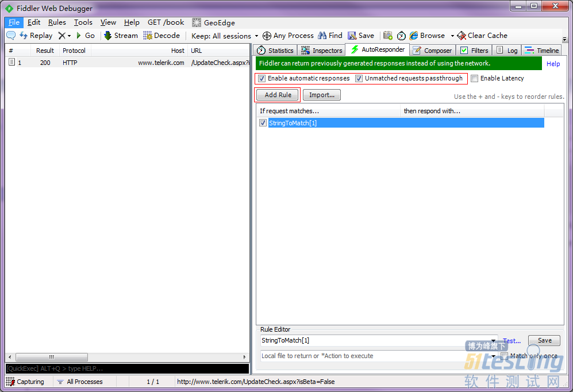The image size is (573, 392).
Task: Sort by the Result column header
Action: 45,51
